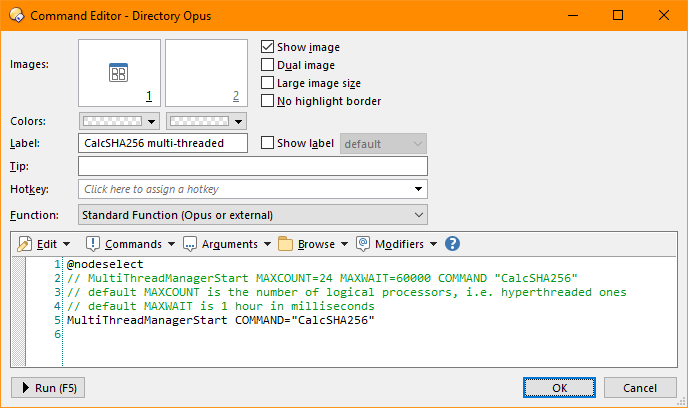Open the Modifiers menu
The image size is (688, 408).
point(399,244)
